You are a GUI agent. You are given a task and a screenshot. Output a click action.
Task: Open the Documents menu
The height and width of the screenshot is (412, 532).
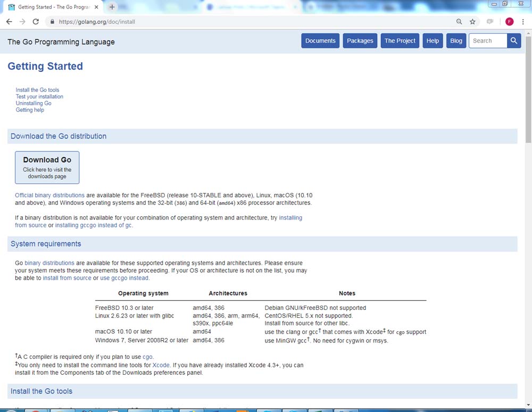[x=320, y=41]
